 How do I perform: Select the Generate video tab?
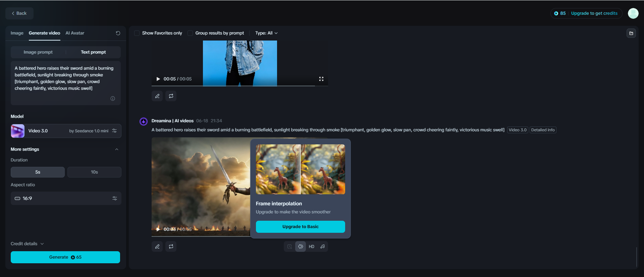click(44, 33)
